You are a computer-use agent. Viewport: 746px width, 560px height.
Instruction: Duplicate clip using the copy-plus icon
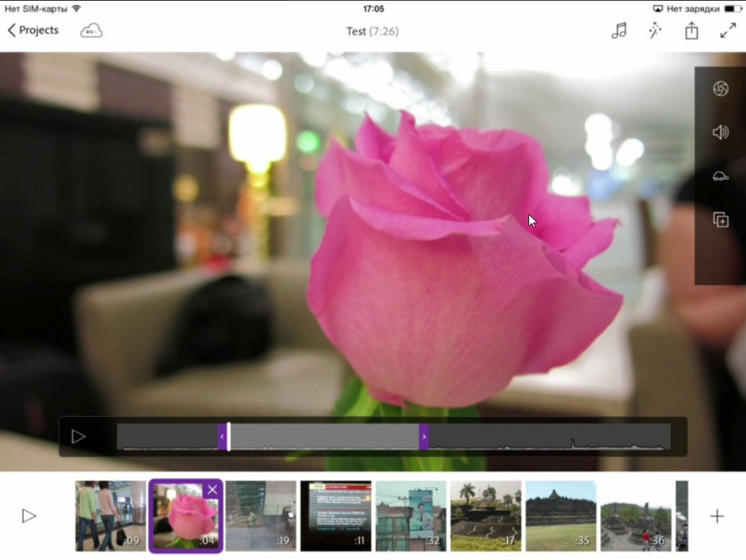[720, 220]
